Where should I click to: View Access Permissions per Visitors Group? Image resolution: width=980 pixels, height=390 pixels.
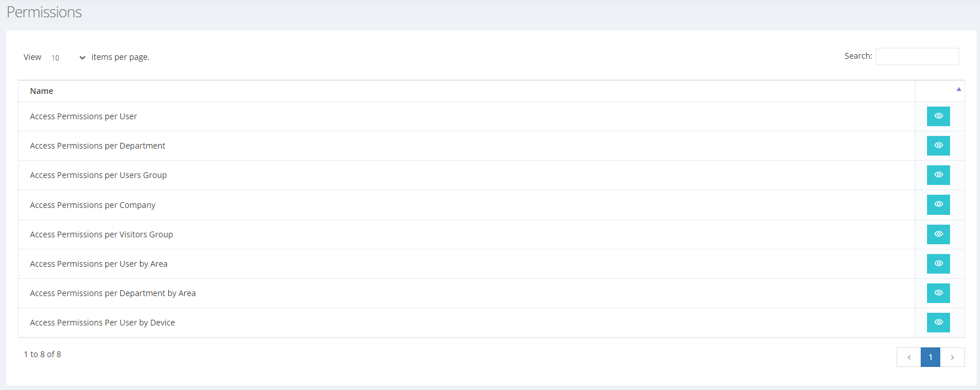(x=938, y=234)
